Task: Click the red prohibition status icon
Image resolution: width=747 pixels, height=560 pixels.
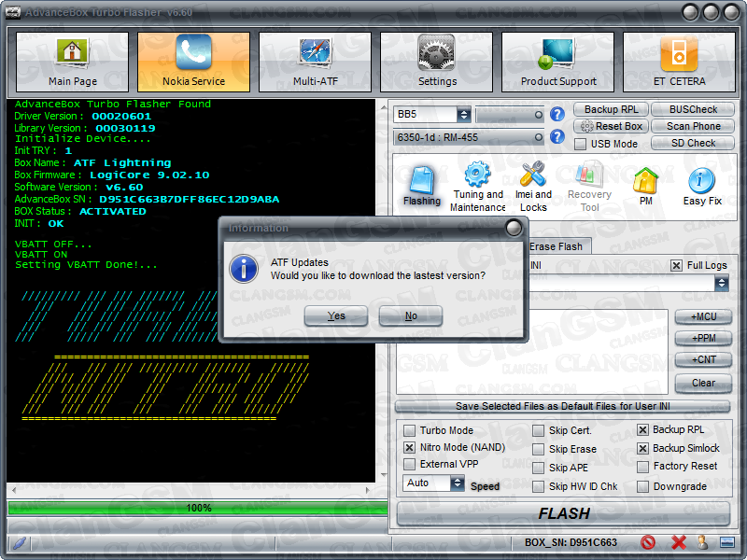Action: tap(648, 542)
